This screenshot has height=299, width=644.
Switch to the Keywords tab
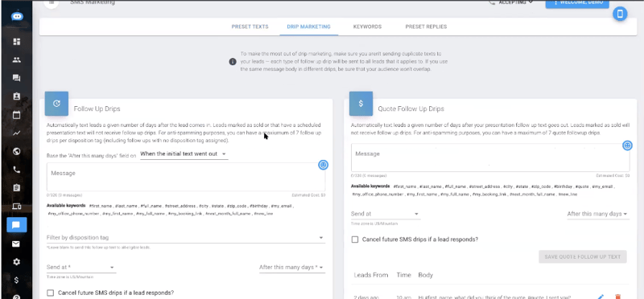click(x=367, y=27)
